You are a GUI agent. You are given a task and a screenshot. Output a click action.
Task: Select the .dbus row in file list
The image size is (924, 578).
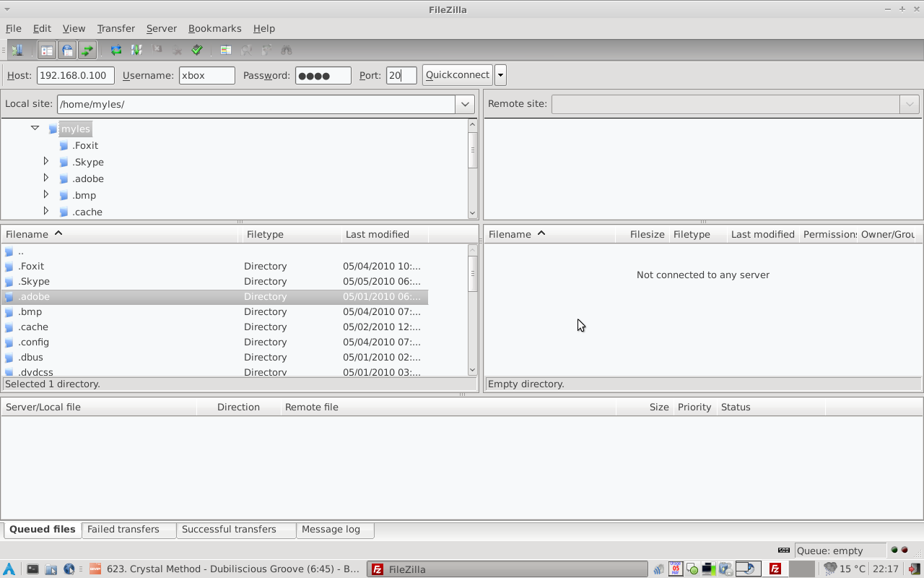[x=215, y=357]
